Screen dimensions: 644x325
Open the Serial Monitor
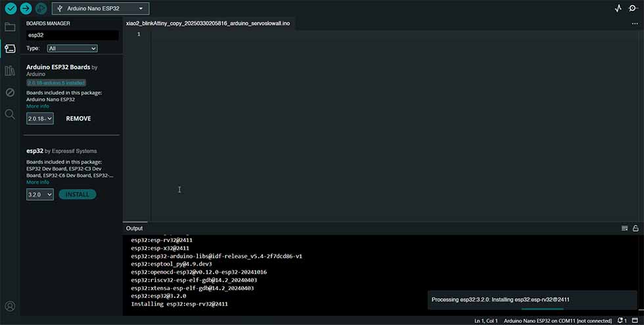[633, 9]
